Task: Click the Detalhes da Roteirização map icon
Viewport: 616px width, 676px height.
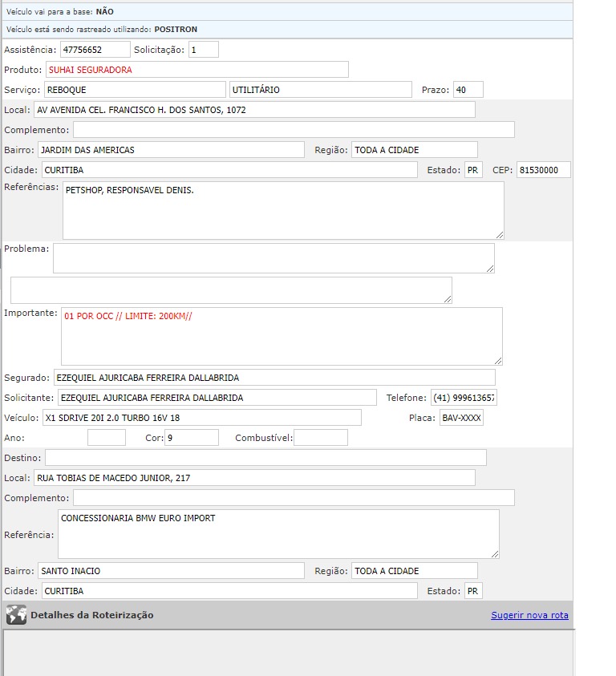Action: tap(16, 615)
